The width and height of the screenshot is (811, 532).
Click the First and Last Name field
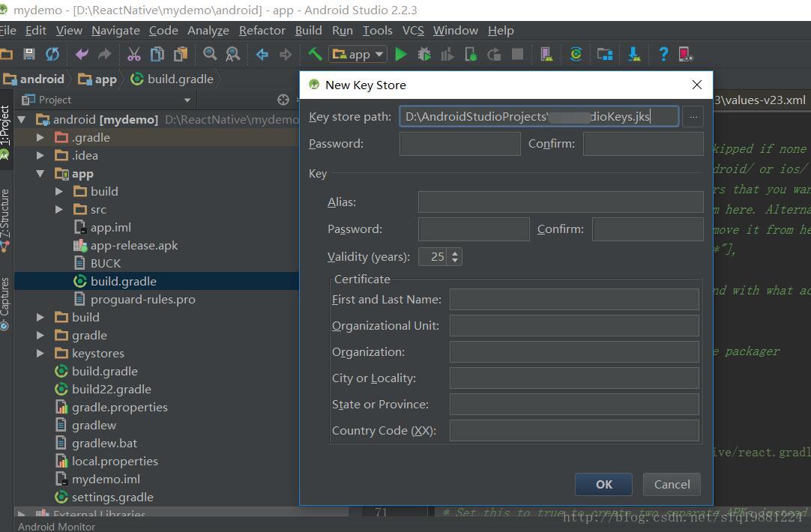(574, 300)
